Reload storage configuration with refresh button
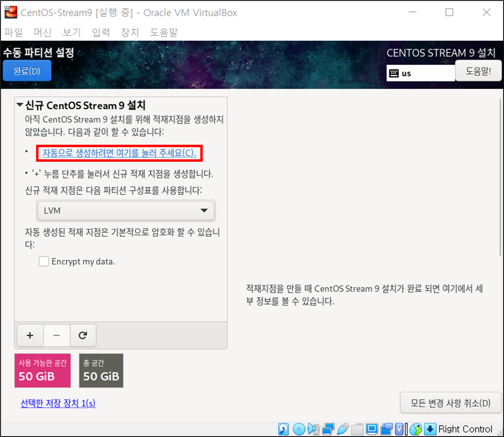Screen dimensions: 504x437 point(83,335)
